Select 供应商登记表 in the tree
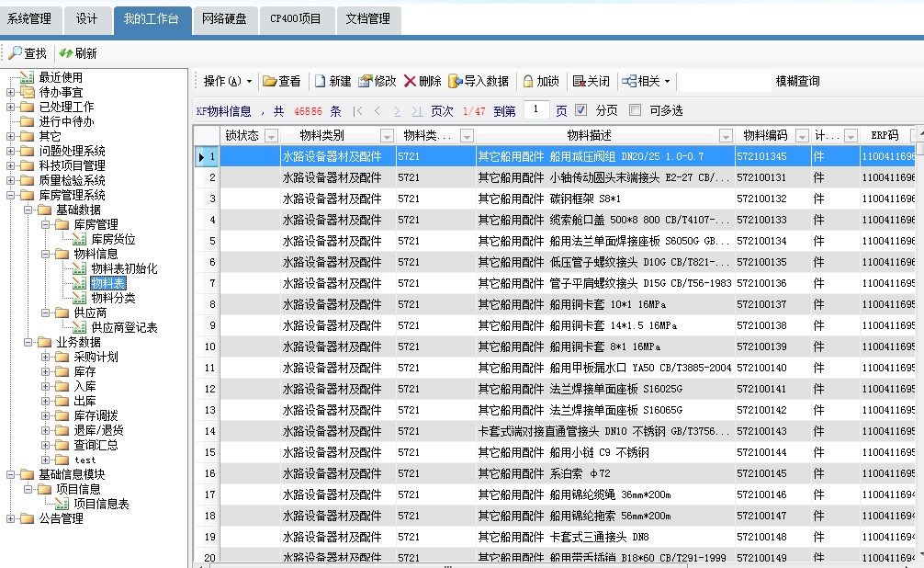 [124, 327]
